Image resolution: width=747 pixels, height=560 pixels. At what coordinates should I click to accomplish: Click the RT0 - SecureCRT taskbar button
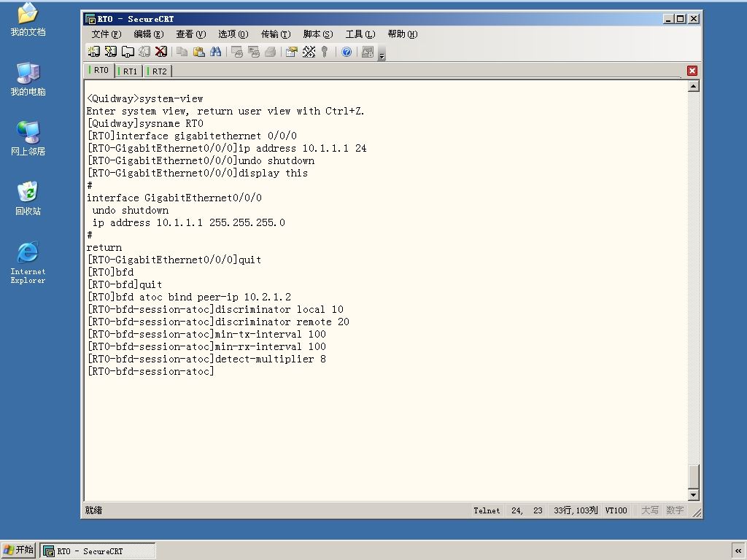click(x=98, y=551)
